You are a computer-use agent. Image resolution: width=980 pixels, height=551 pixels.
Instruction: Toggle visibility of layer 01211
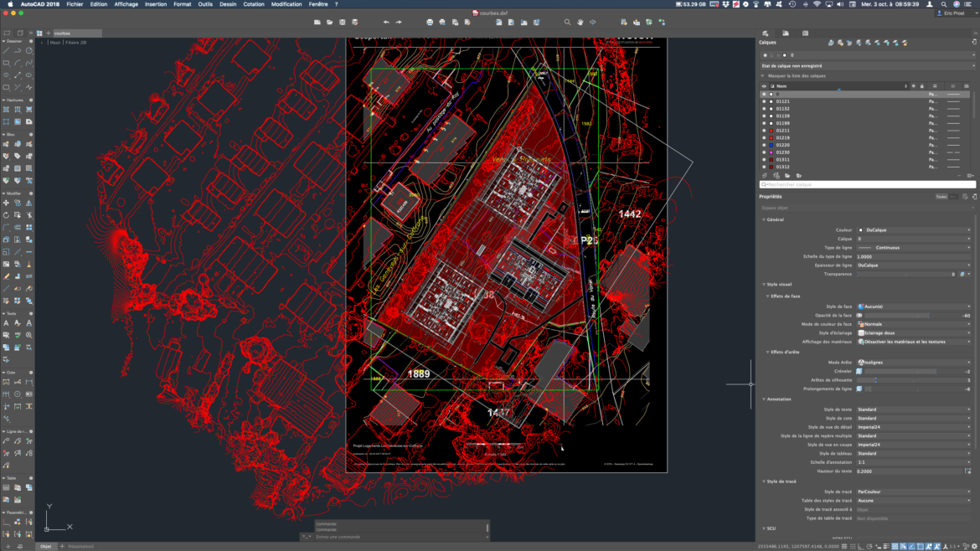pyautogui.click(x=764, y=131)
